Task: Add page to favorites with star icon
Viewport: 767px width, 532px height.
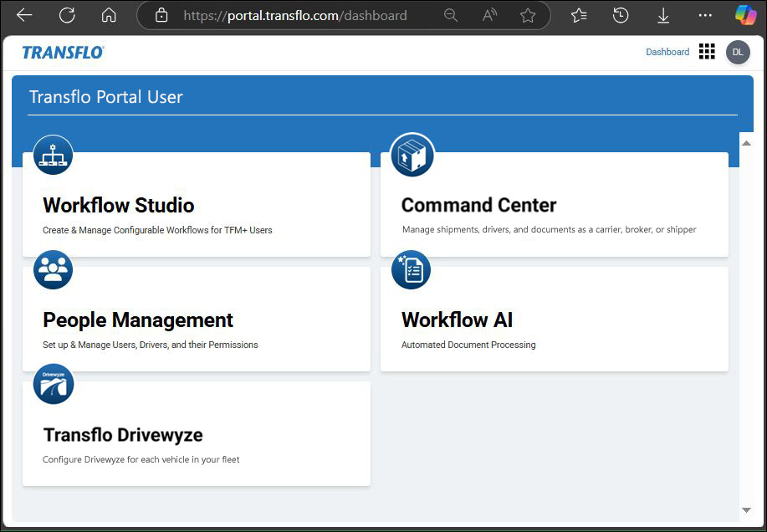Action: [528, 16]
